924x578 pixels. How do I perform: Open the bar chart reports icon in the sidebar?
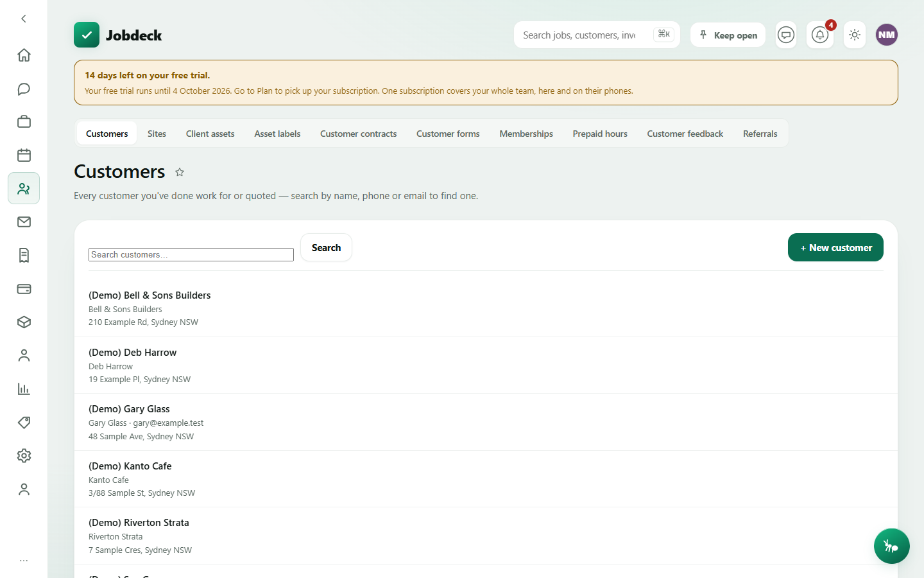click(x=24, y=389)
